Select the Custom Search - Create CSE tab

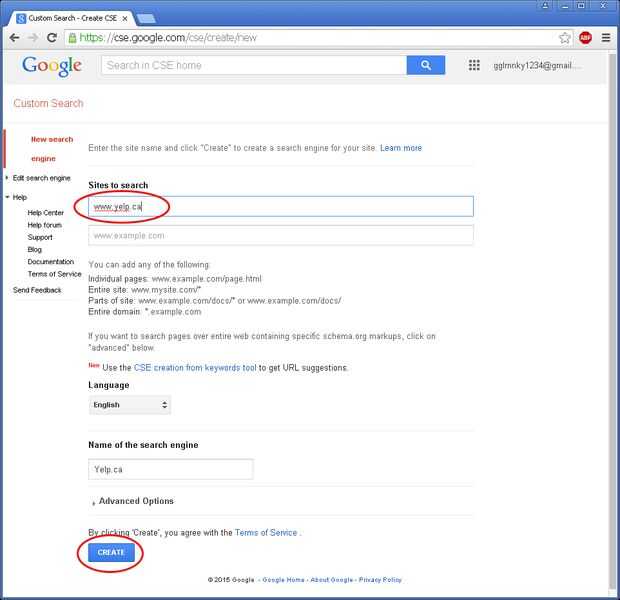tap(71, 19)
